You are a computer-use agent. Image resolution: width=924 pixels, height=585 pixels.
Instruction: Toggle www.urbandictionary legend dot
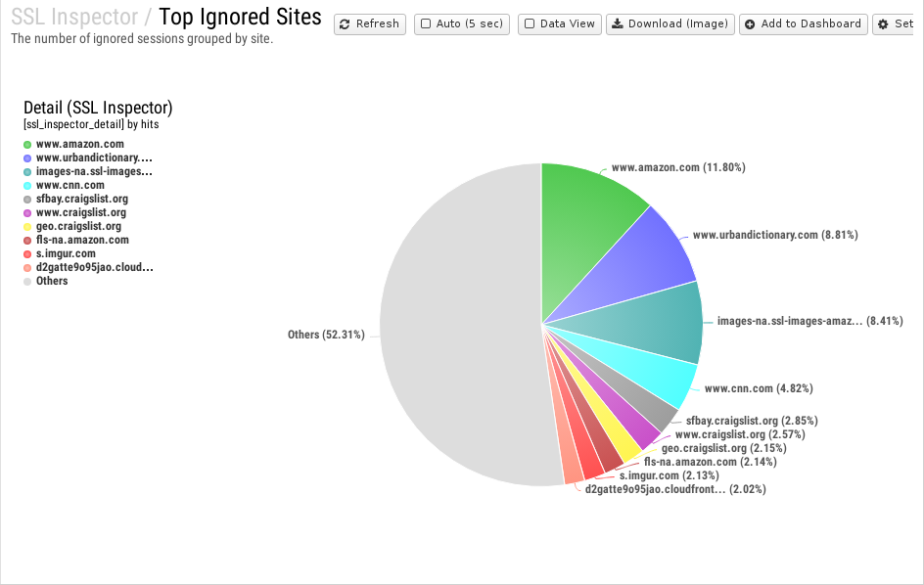point(27,158)
